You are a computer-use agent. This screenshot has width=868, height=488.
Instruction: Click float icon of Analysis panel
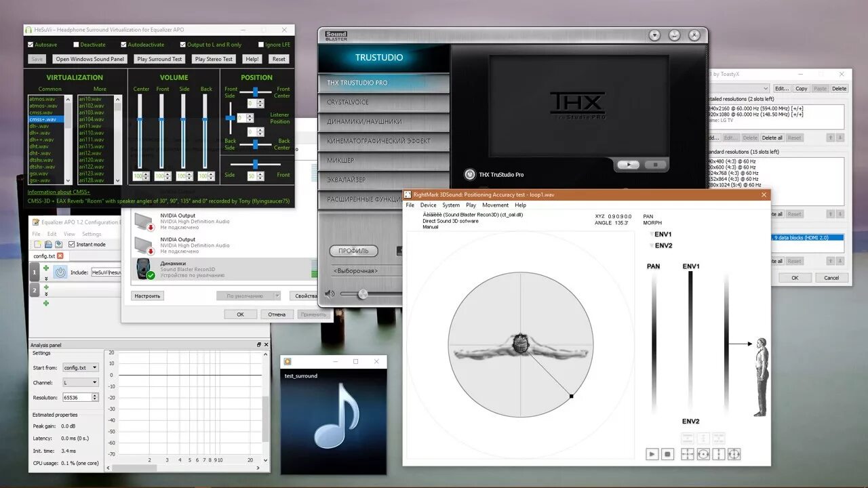258,345
